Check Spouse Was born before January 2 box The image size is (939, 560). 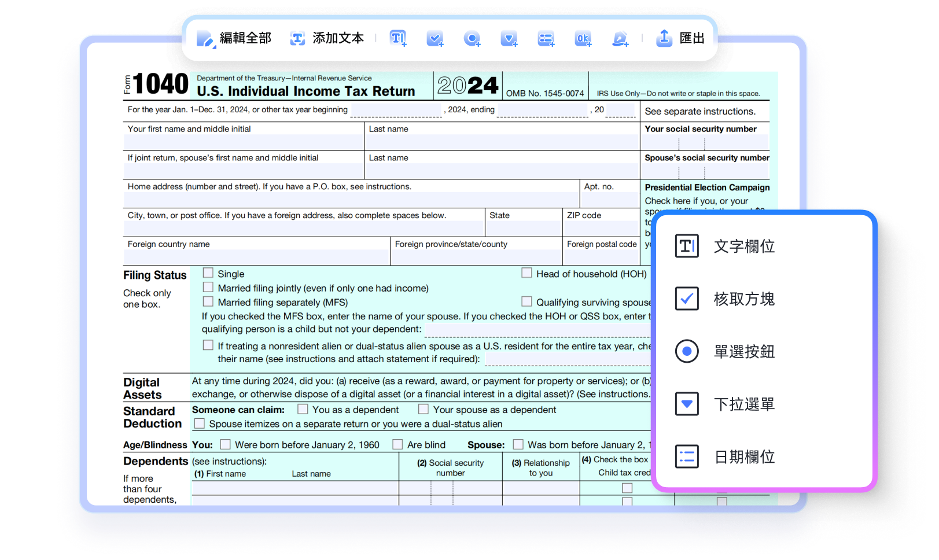coord(518,444)
